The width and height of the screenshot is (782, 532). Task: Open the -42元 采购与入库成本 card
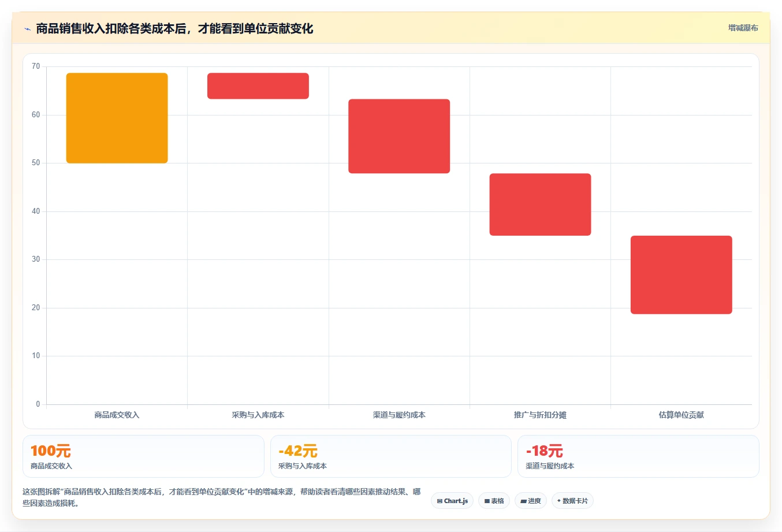(x=391, y=456)
